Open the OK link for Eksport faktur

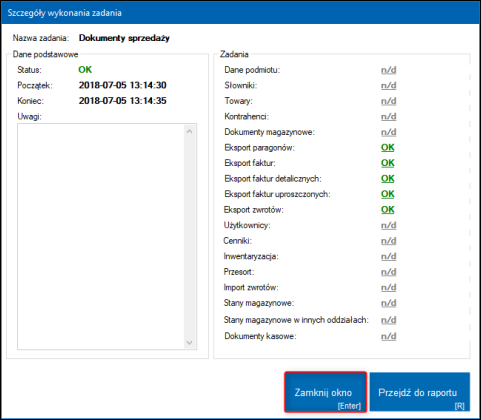tap(388, 163)
